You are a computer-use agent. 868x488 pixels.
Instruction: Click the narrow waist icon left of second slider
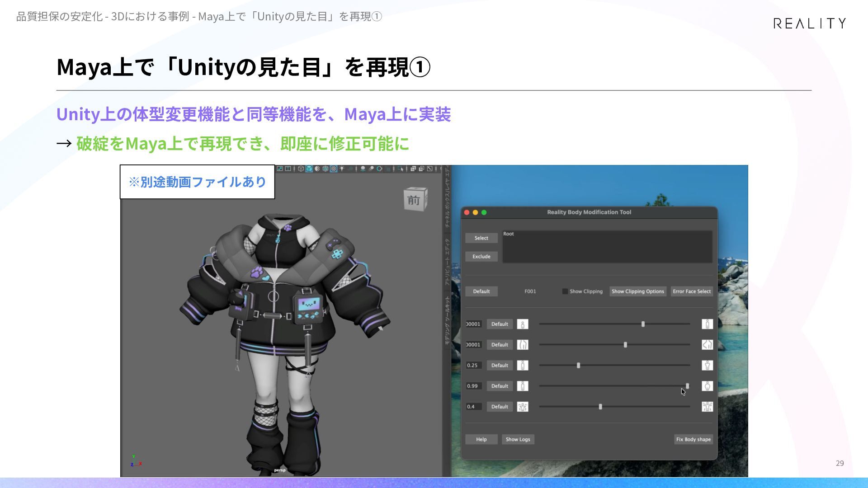pos(523,345)
